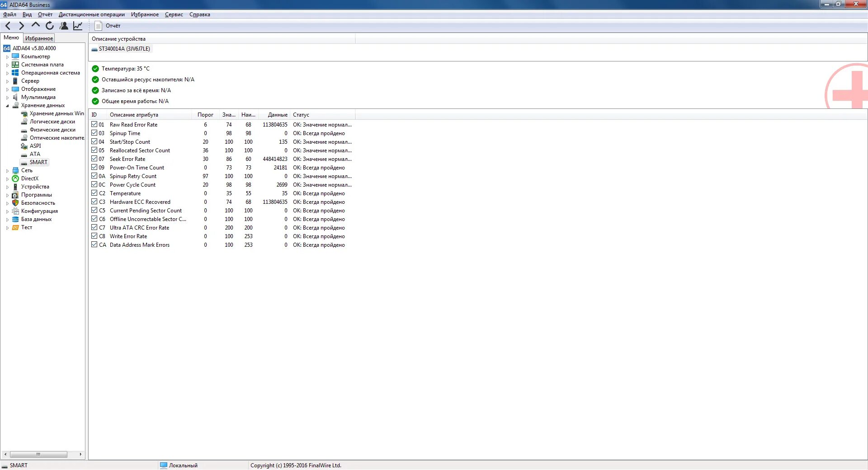Select the Логические диски tree item

coord(52,122)
